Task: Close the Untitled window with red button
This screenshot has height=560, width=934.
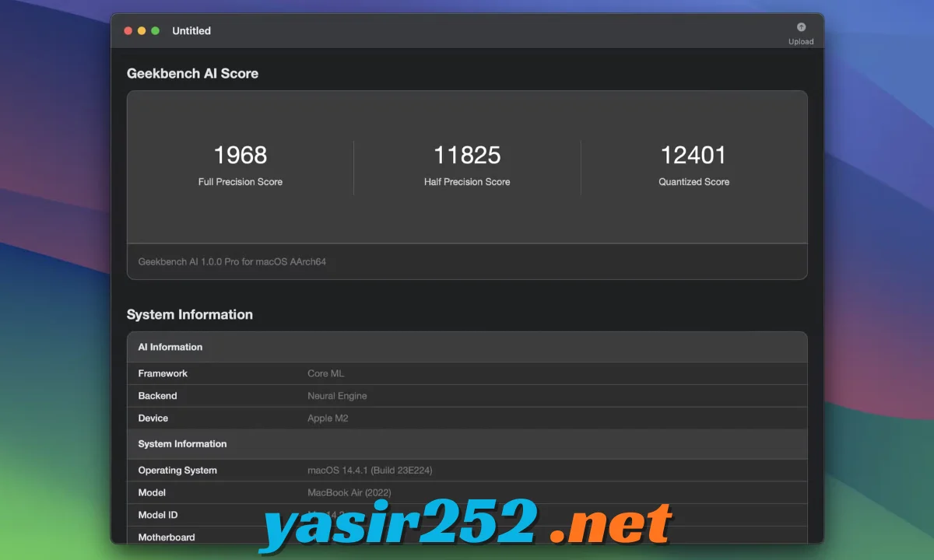Action: tap(128, 31)
